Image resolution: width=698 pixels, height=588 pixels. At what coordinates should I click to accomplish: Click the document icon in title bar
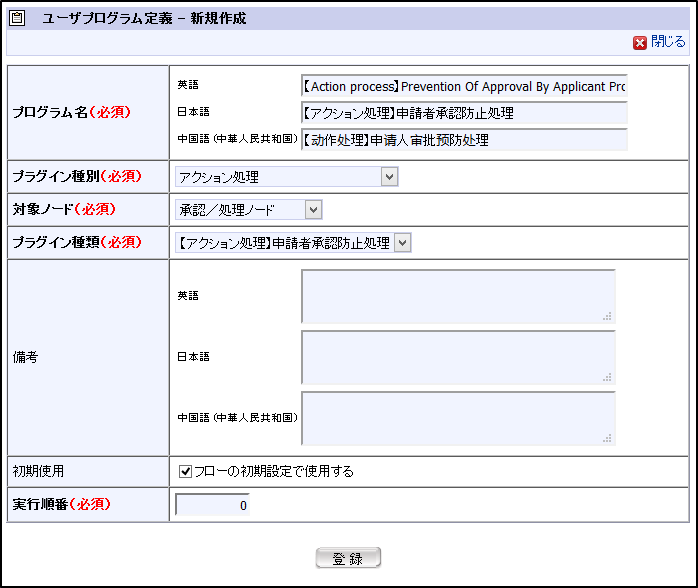(x=17, y=18)
